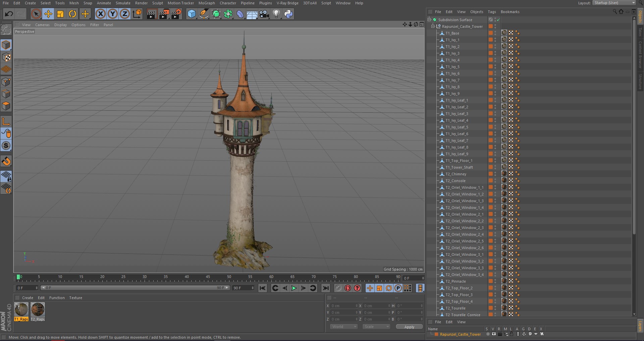Open Object Manager search magnifier icon

(x=615, y=12)
